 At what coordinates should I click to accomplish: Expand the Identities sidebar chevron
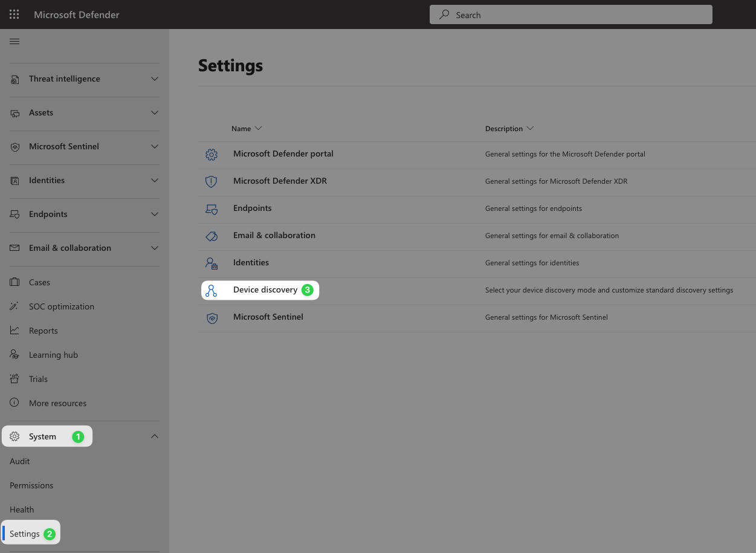155,181
